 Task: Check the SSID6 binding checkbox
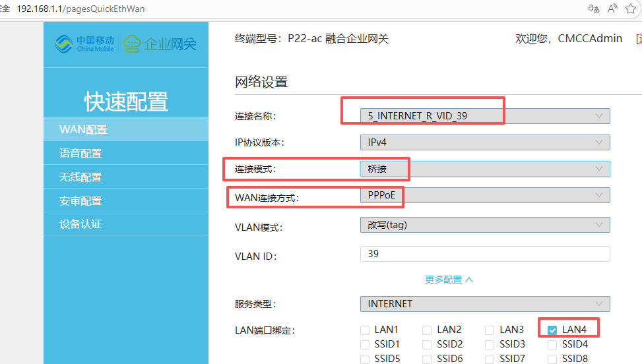[427, 359]
